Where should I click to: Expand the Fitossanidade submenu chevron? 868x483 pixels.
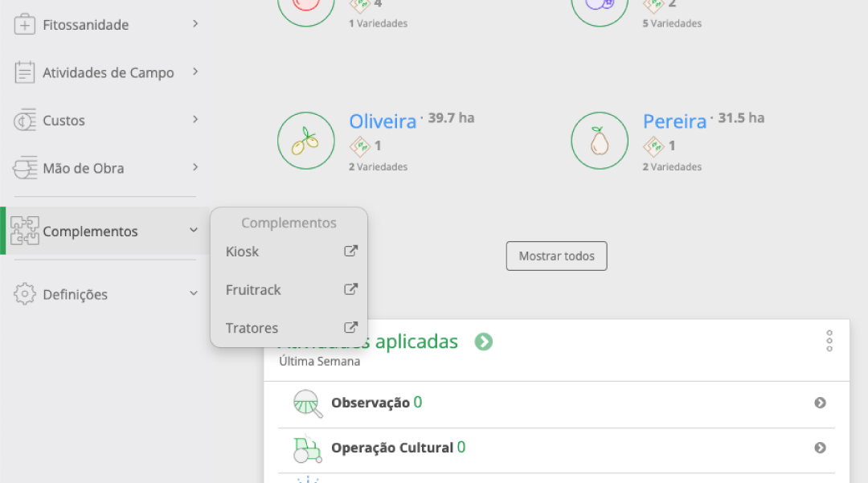195,24
